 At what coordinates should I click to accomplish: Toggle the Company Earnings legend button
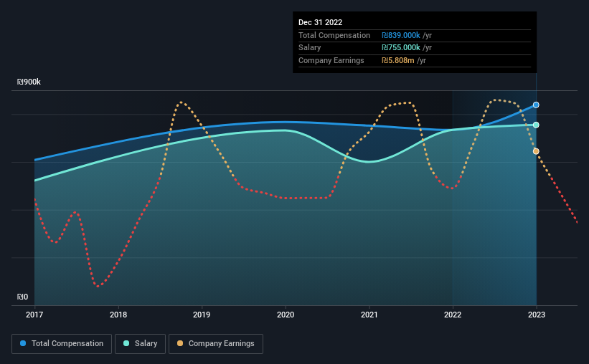click(x=216, y=344)
